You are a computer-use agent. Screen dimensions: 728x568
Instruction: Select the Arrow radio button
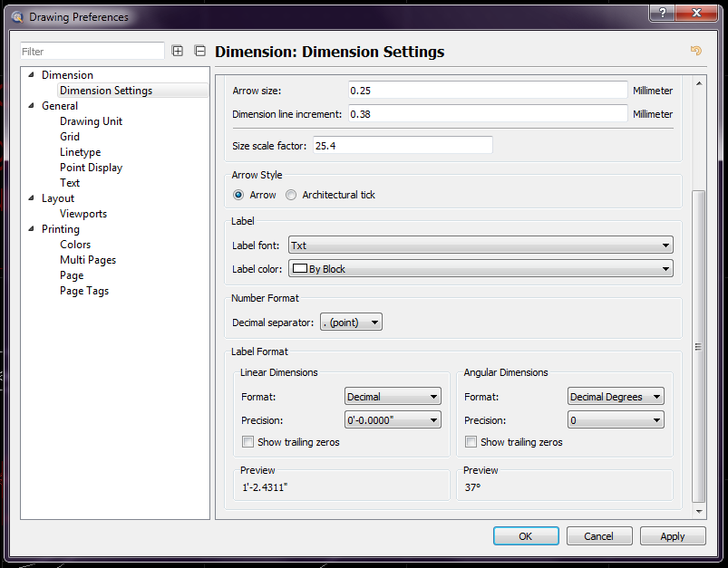point(238,195)
